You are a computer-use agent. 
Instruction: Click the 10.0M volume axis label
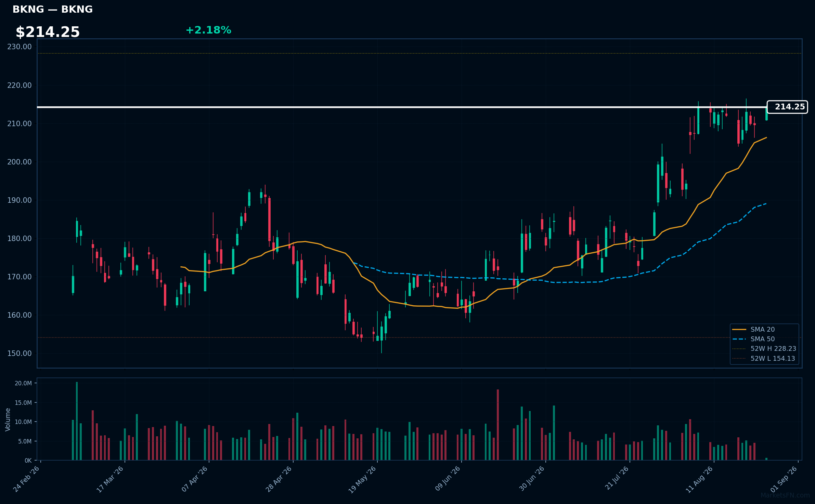[x=23, y=422]
